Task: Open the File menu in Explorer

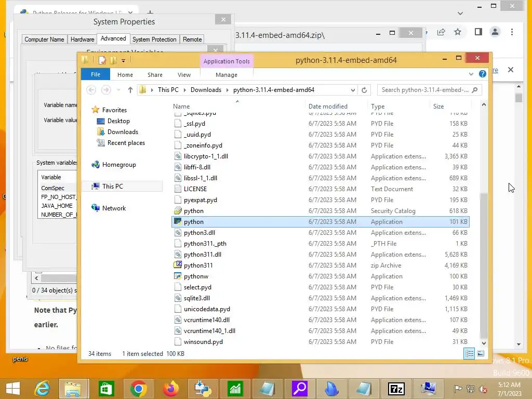Action: 96,74
